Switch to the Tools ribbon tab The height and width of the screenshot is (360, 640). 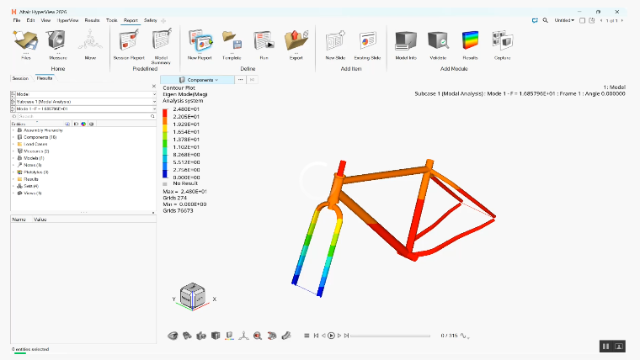pos(111,20)
